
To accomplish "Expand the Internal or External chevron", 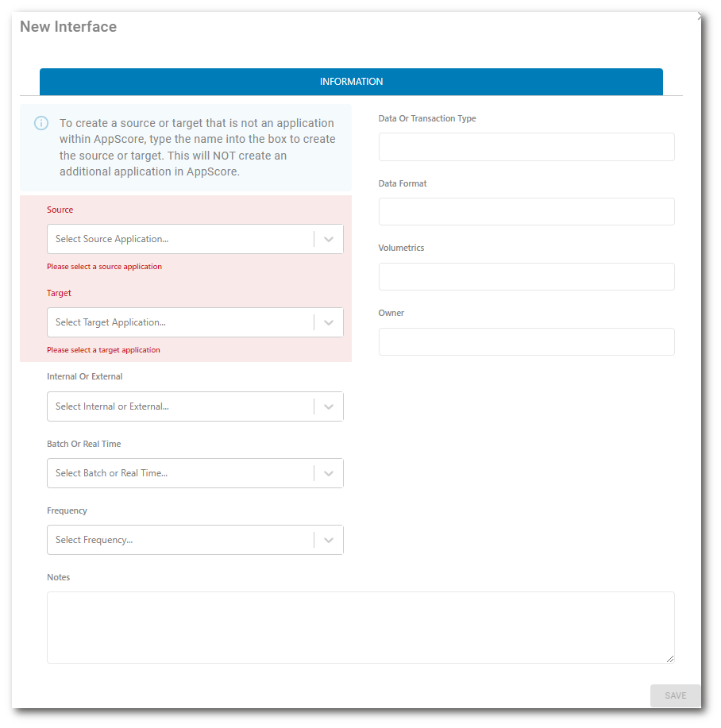I will pyautogui.click(x=329, y=406).
